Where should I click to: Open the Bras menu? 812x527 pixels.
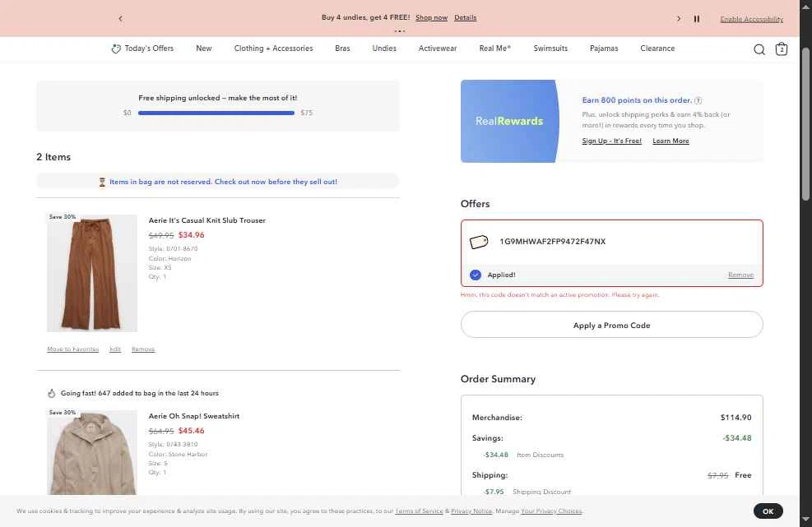[x=342, y=49]
